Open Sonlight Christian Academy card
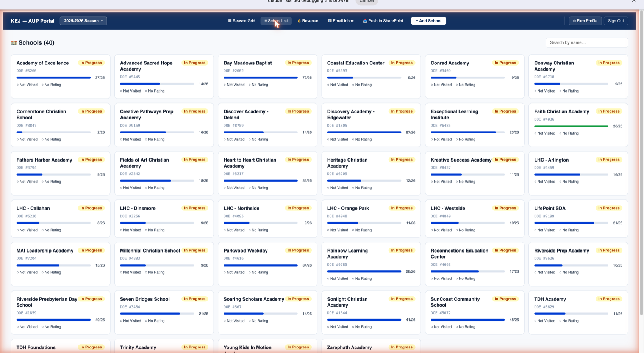Viewport: 644px width, 353px height. tap(371, 312)
